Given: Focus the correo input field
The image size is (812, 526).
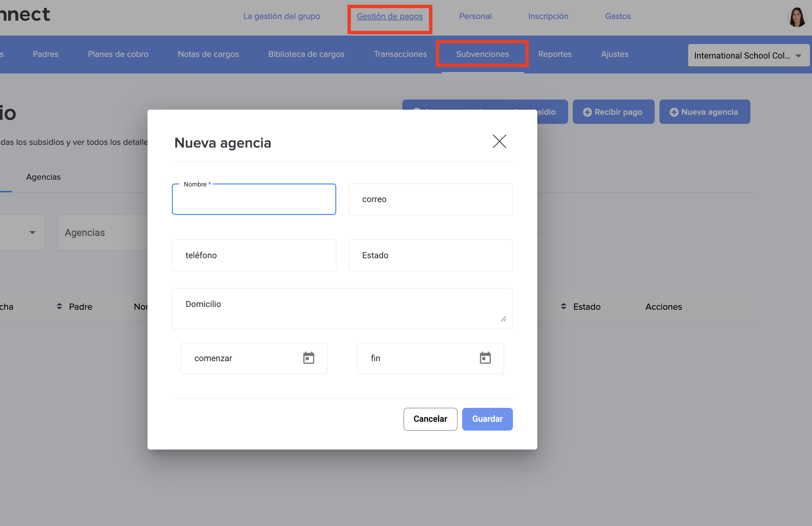Looking at the screenshot, I should tap(430, 199).
